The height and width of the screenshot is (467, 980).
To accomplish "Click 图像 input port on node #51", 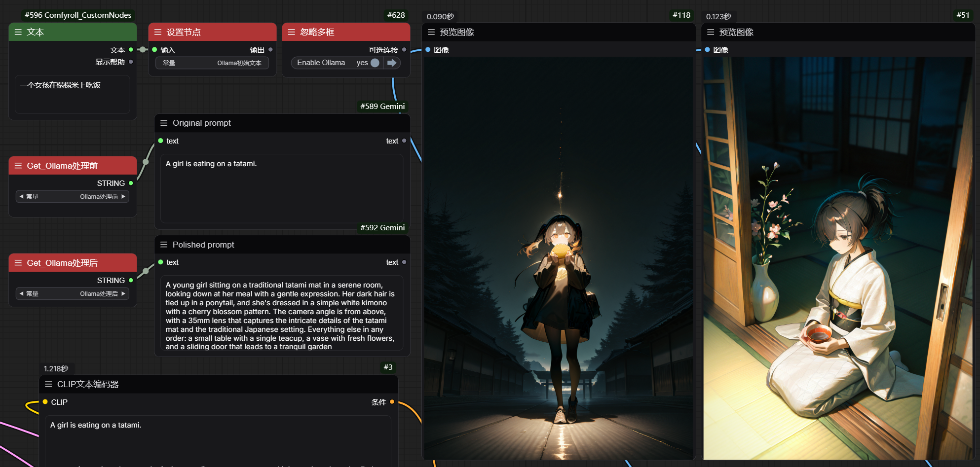I will coord(707,50).
